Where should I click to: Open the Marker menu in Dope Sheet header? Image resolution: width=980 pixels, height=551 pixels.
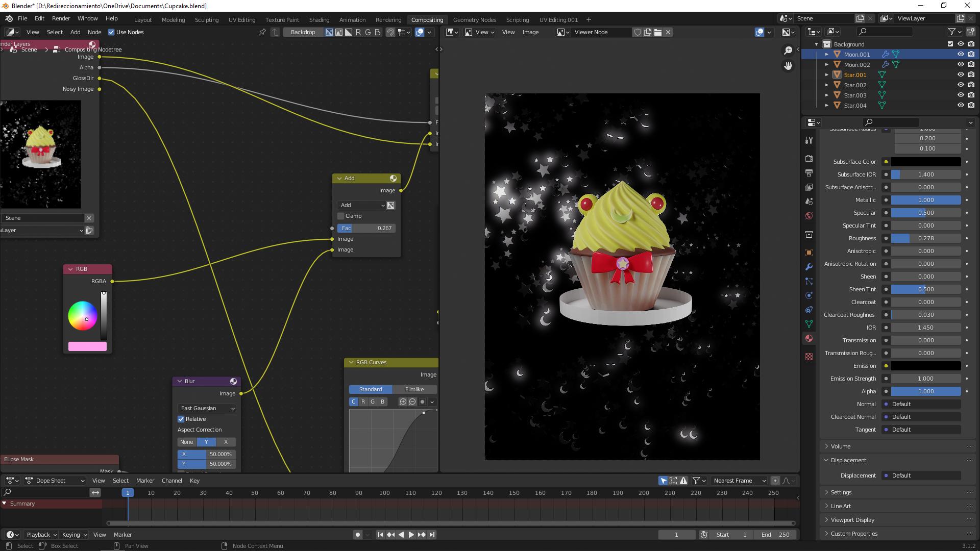[x=145, y=481]
